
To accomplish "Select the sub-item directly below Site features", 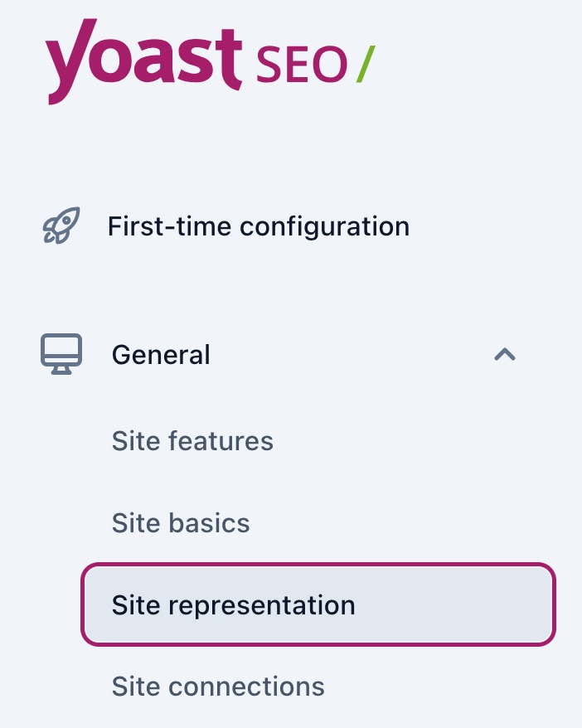I will click(181, 523).
